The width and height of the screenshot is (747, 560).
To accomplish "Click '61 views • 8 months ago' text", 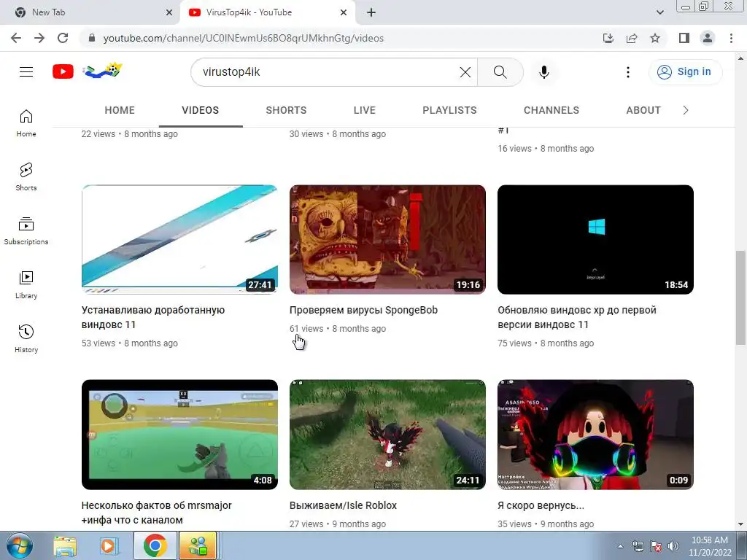I will pos(337,329).
